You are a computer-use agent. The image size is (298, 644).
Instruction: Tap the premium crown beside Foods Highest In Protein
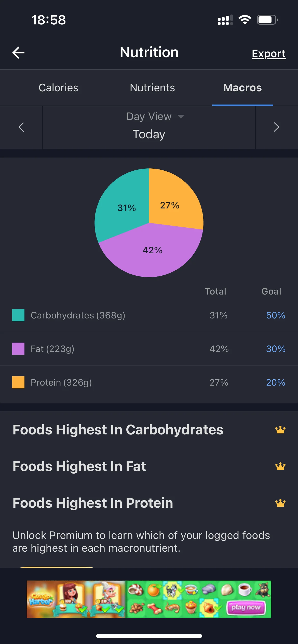280,503
